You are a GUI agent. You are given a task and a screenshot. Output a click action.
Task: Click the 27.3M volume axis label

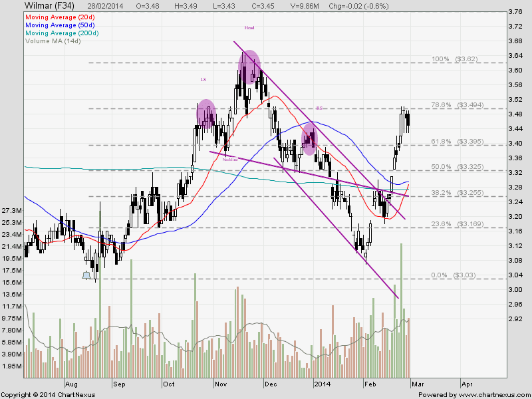click(x=11, y=211)
